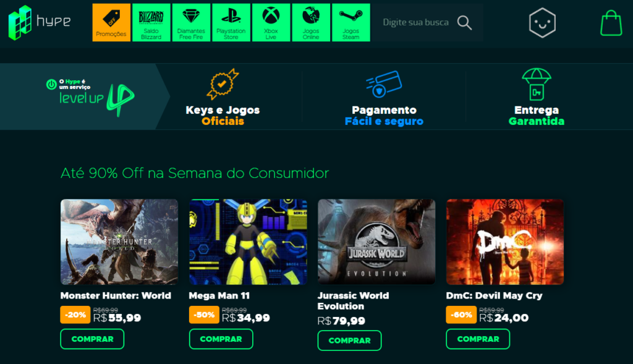
Task: Buy Monster Hunter: World with Comprar
Action: tap(93, 339)
